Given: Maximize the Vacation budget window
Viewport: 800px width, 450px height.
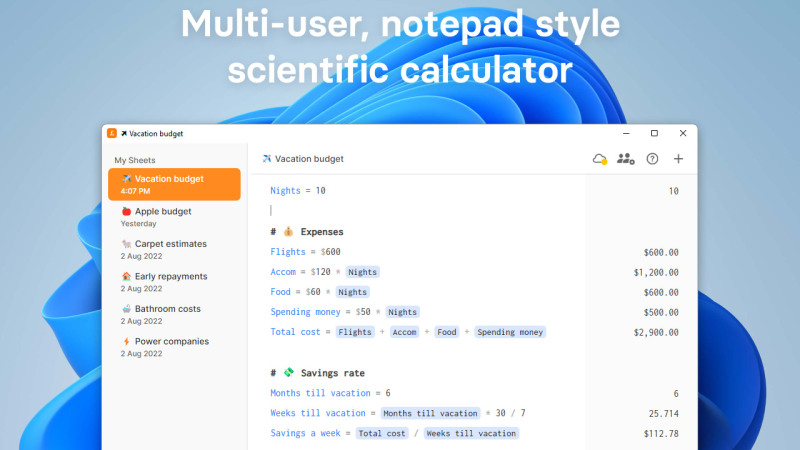Looking at the screenshot, I should 654,133.
